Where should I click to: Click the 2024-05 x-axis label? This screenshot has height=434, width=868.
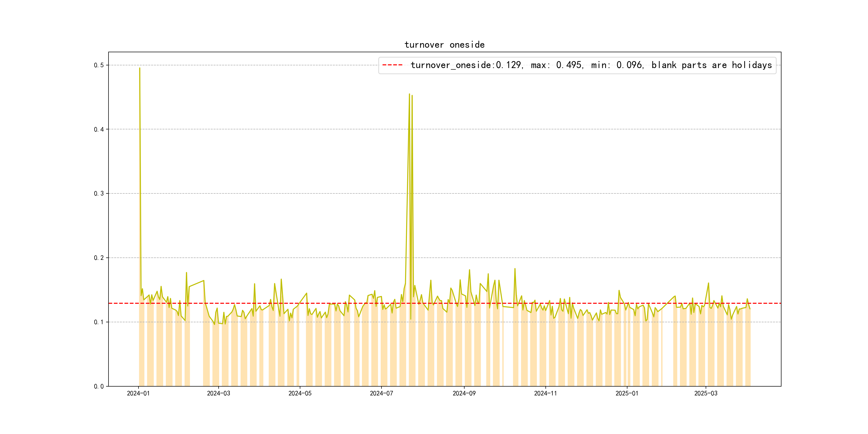(x=300, y=393)
